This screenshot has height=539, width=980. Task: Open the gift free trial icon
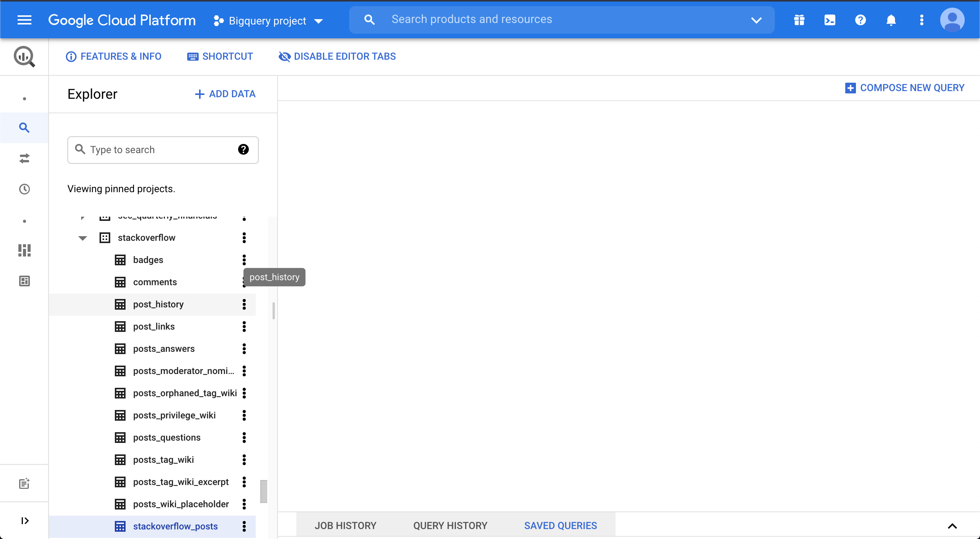coord(799,20)
